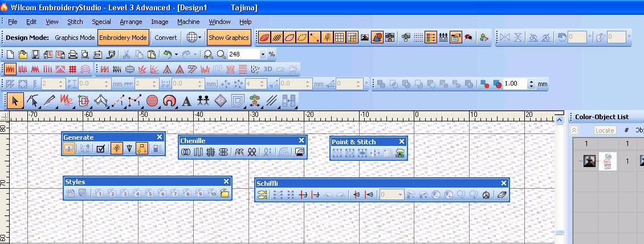
Task: Open the View menu
Action: pyautogui.click(x=52, y=22)
